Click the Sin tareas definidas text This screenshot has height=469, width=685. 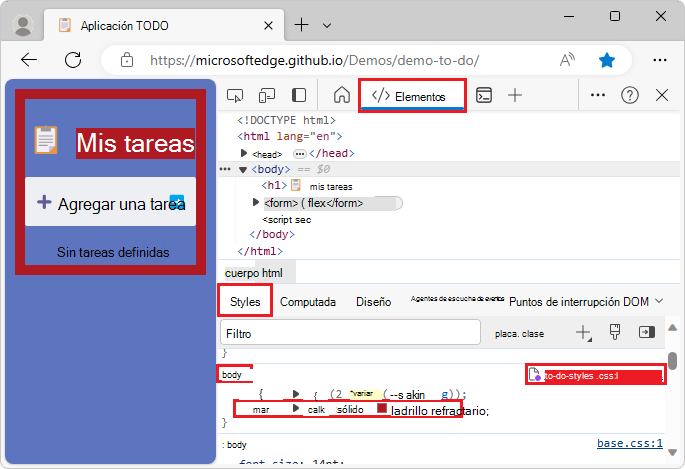tap(113, 252)
